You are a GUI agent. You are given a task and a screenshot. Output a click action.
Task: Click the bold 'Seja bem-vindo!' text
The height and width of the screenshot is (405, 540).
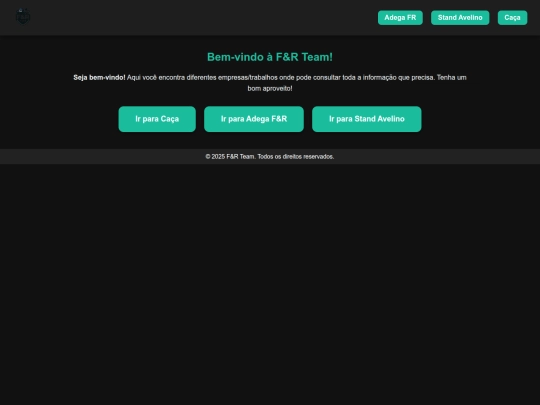(99, 77)
